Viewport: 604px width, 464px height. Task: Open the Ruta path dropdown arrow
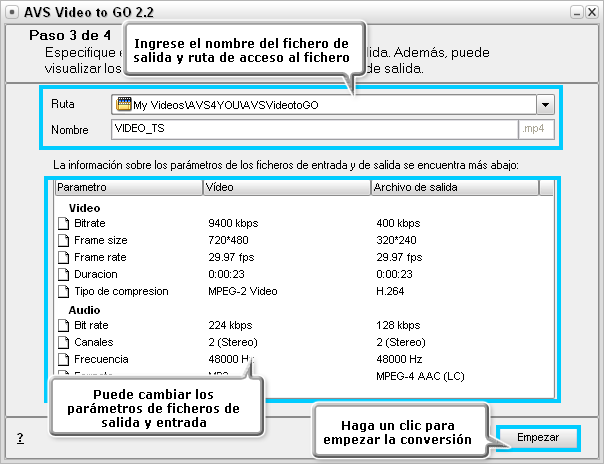click(545, 105)
